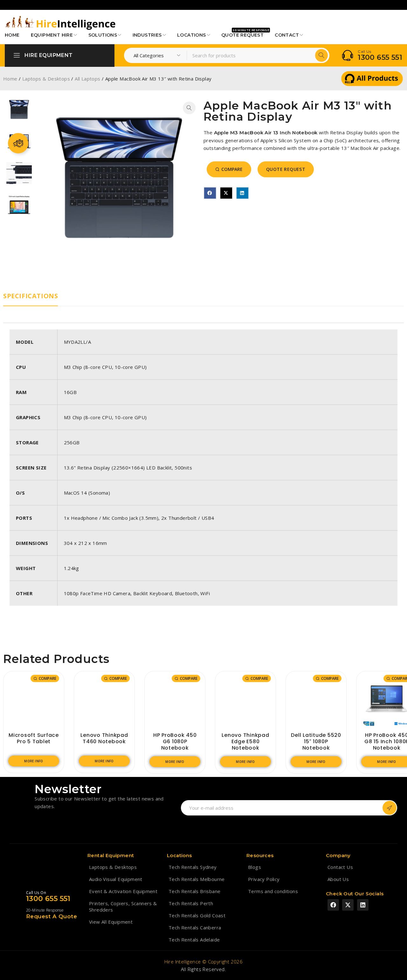Click the newsletter send arrow icon
The width and height of the screenshot is (407, 980).
[x=389, y=808]
